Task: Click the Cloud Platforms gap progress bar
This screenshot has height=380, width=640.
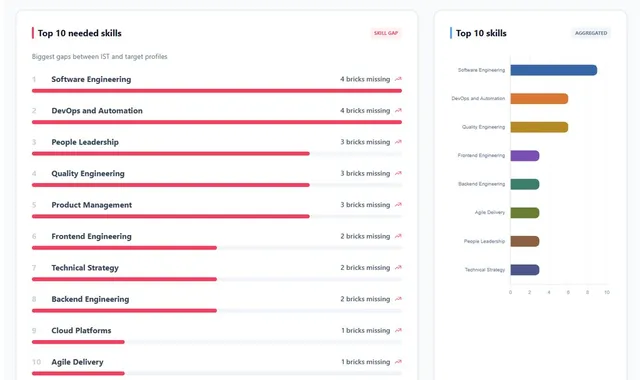Action: click(217, 342)
